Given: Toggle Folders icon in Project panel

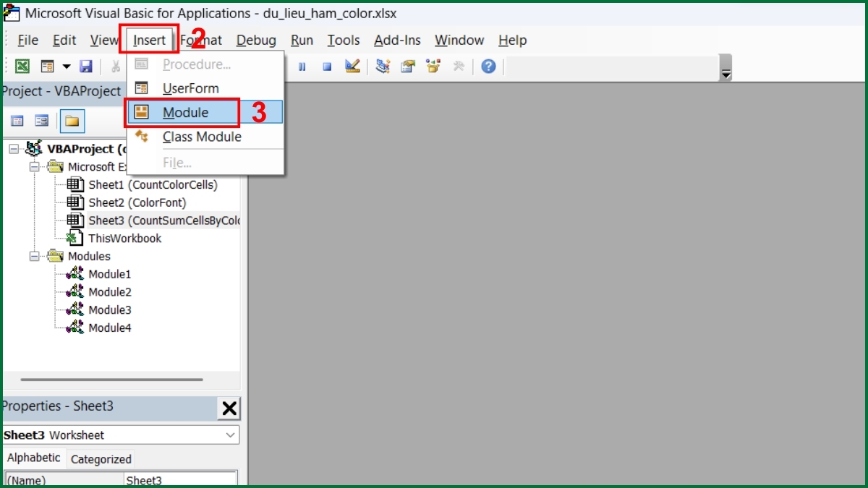Looking at the screenshot, I should (x=72, y=121).
